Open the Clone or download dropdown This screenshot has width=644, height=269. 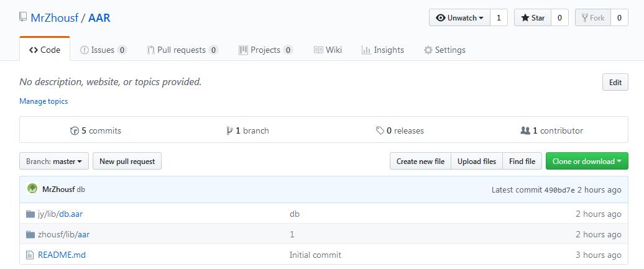587,162
